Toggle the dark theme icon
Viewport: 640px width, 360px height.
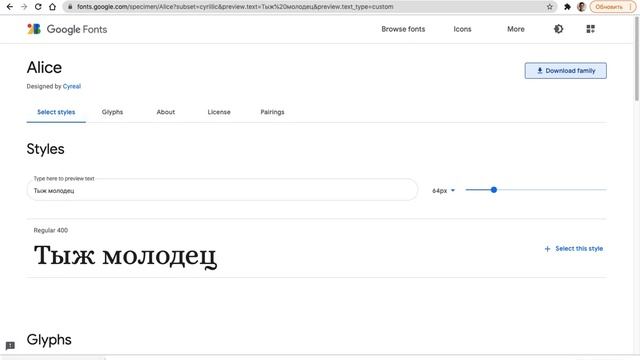coord(558,29)
